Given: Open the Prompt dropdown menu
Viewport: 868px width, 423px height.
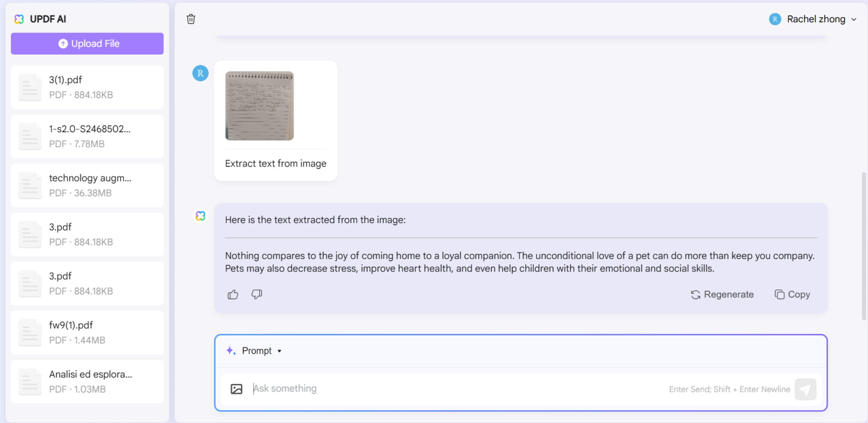Looking at the screenshot, I should point(261,351).
